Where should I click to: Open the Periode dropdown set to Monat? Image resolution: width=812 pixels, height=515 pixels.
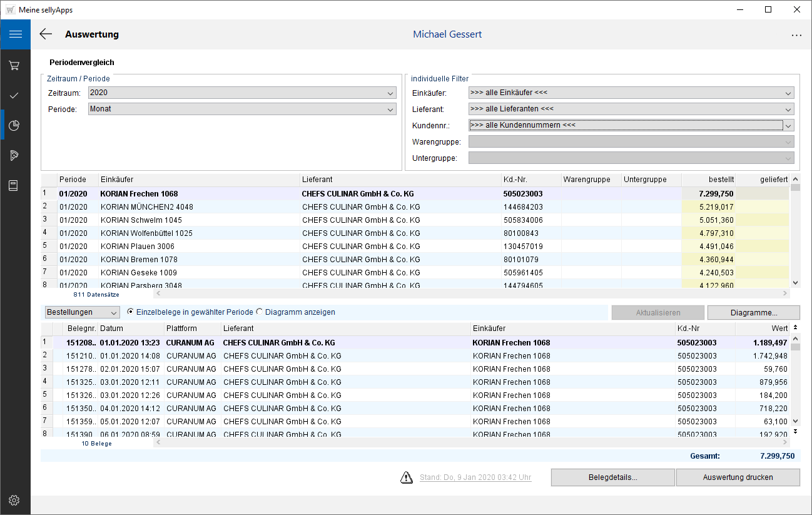[242, 109]
